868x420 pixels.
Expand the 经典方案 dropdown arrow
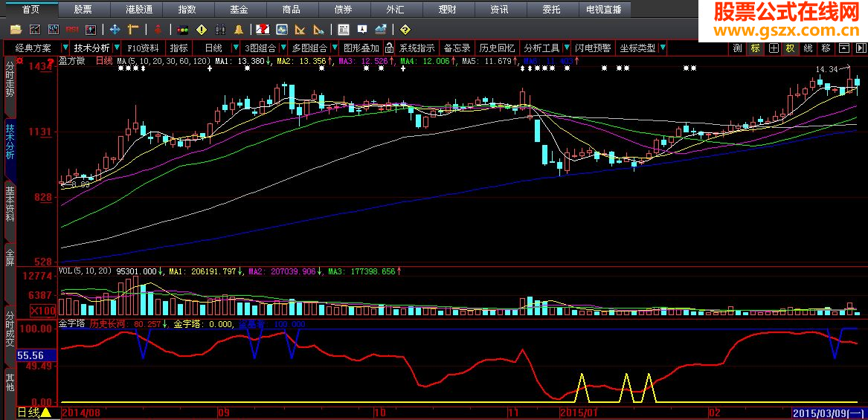(59, 48)
